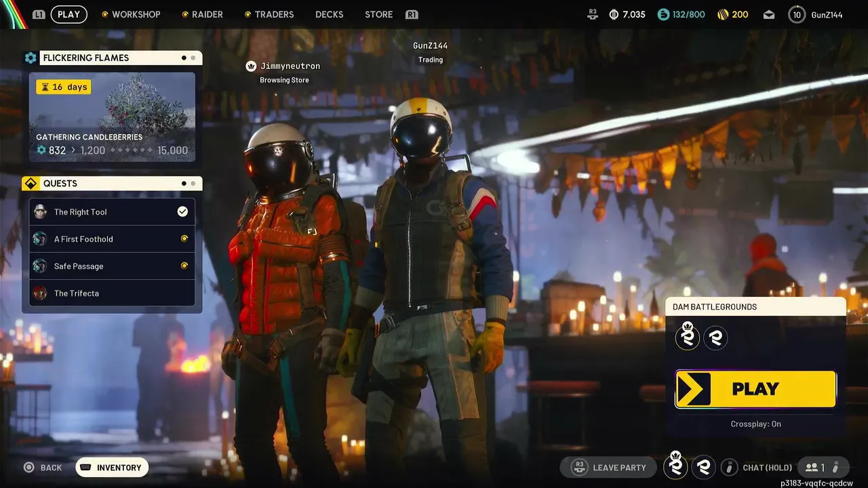Click second party member emblem in map panel
This screenshot has height=488, width=868.
(x=715, y=337)
